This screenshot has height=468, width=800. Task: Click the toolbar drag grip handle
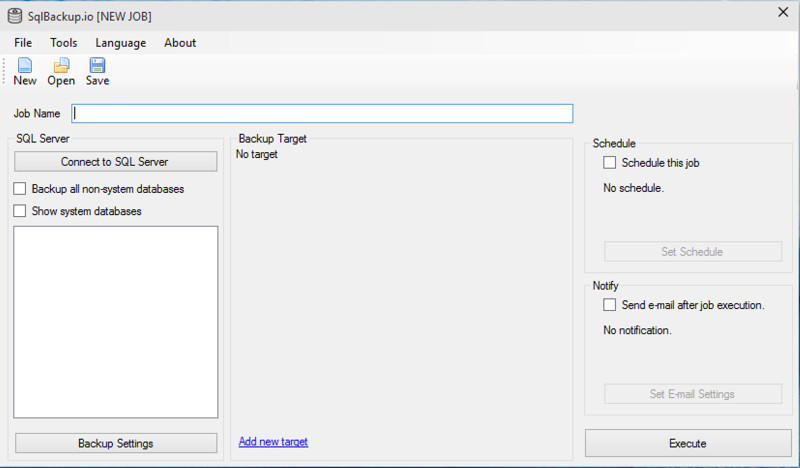pos(4,71)
